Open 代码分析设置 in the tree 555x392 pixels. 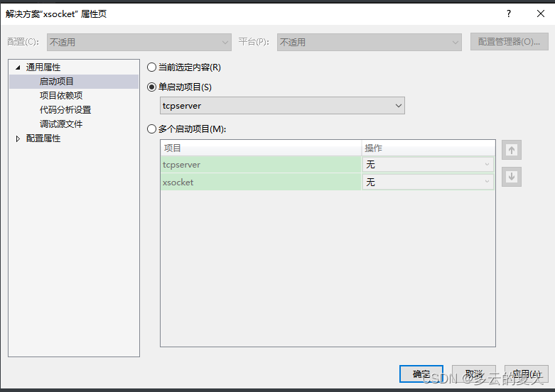[65, 110]
